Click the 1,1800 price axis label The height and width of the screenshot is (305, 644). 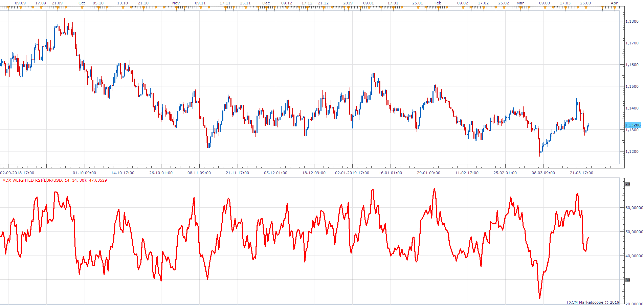632,21
